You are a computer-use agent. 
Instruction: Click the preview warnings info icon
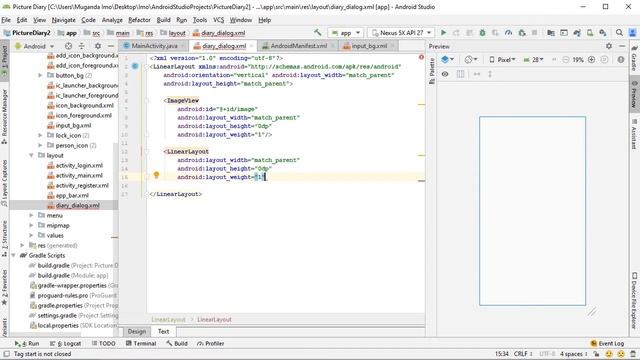coord(621,60)
